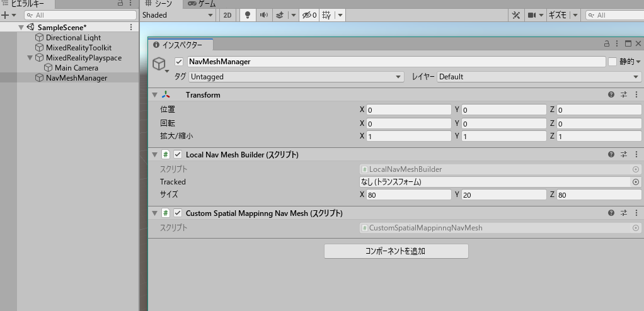The width and height of the screenshot is (644, 311).
Task: Disable Custom Spatial Mappinng Nav Mesh checkbox
Action: 178,213
